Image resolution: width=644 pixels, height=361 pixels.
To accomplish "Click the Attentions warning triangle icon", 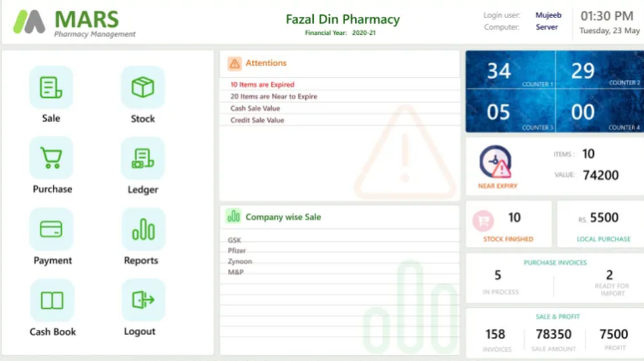I will click(234, 64).
